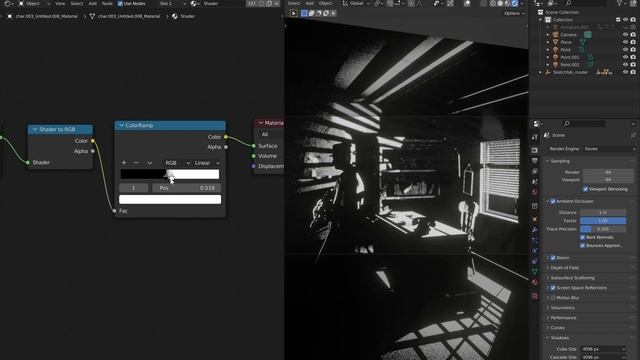Click the Ambient Occlusion Factor slider
Screen dimensions: 640x360
603,220
